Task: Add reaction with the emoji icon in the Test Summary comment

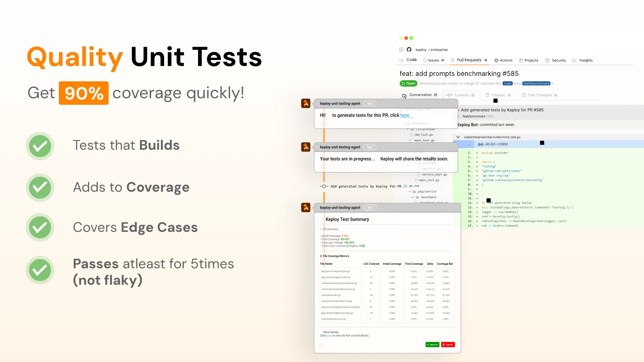Action: coord(321,345)
